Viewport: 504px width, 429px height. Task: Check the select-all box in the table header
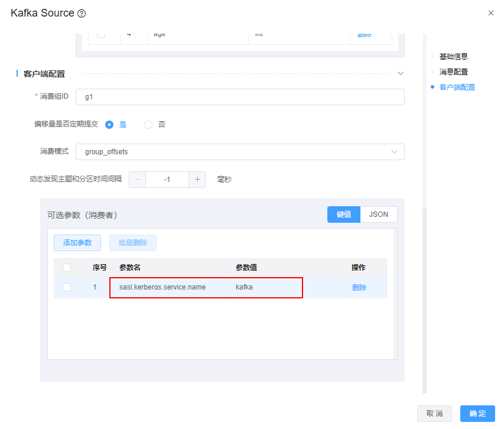[x=67, y=268]
